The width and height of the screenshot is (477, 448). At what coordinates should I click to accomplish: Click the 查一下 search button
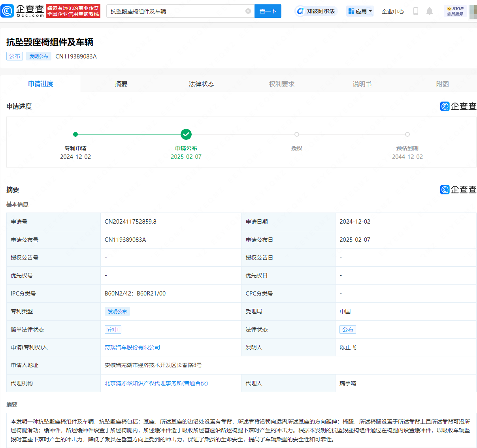point(268,11)
